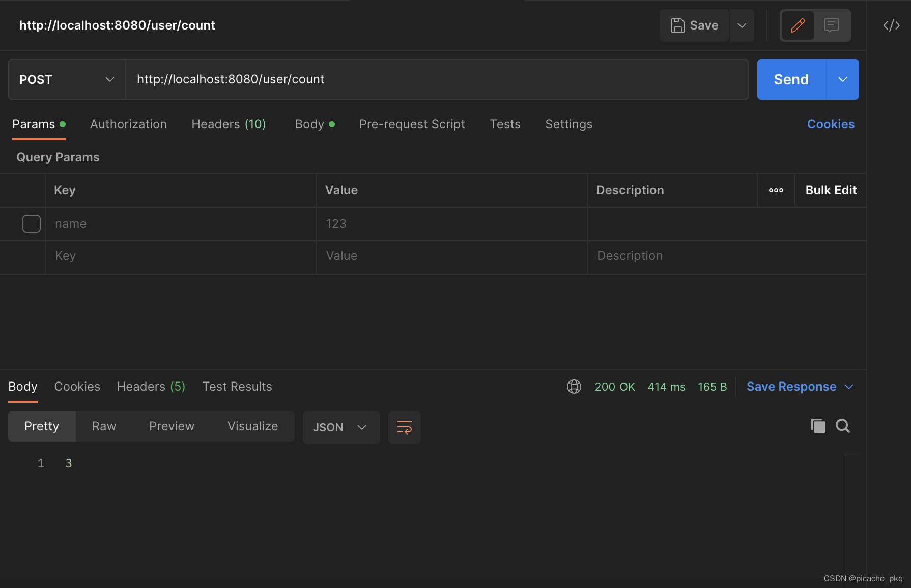Expand the Save options arrow
Image resolution: width=911 pixels, height=588 pixels.
click(x=742, y=25)
